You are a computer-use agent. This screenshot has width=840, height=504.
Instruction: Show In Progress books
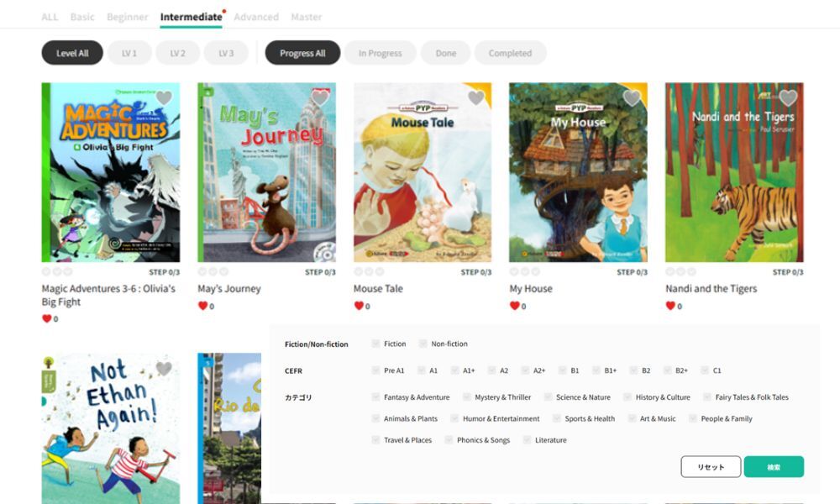pos(380,53)
